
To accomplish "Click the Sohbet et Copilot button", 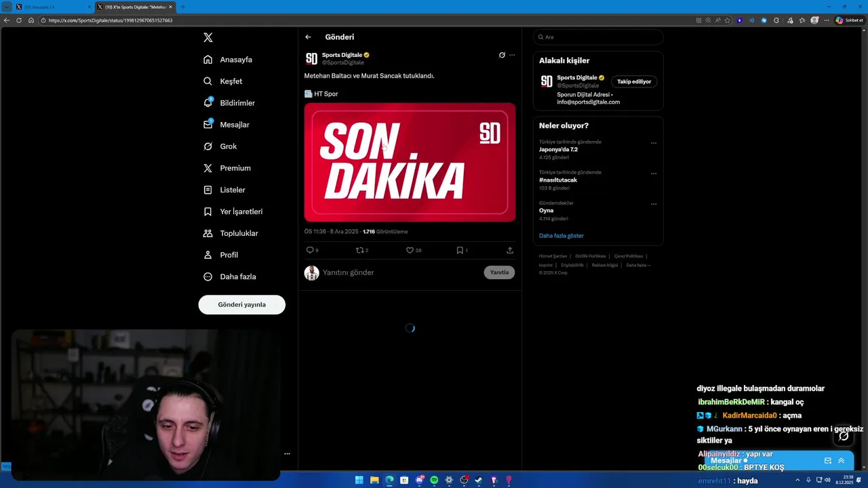I will click(849, 20).
